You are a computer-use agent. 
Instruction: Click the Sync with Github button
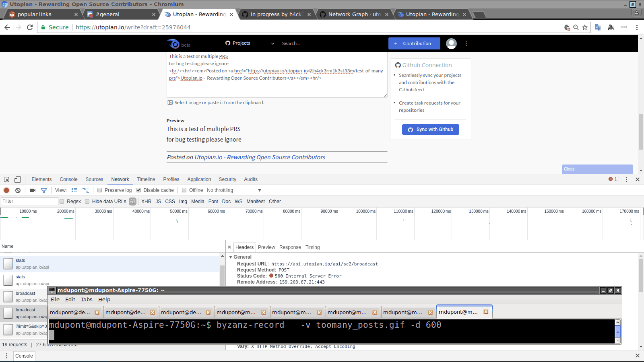pyautogui.click(x=431, y=130)
